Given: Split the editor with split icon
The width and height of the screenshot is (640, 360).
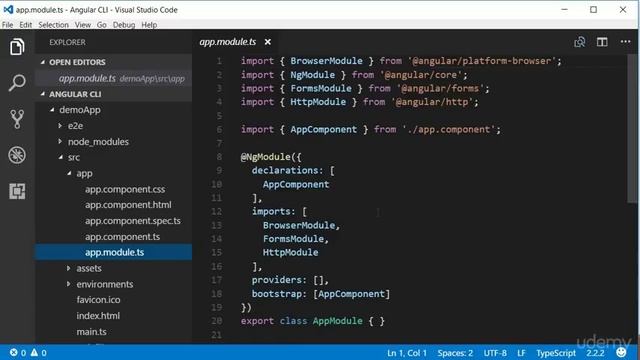Looking at the screenshot, I should point(602,42).
